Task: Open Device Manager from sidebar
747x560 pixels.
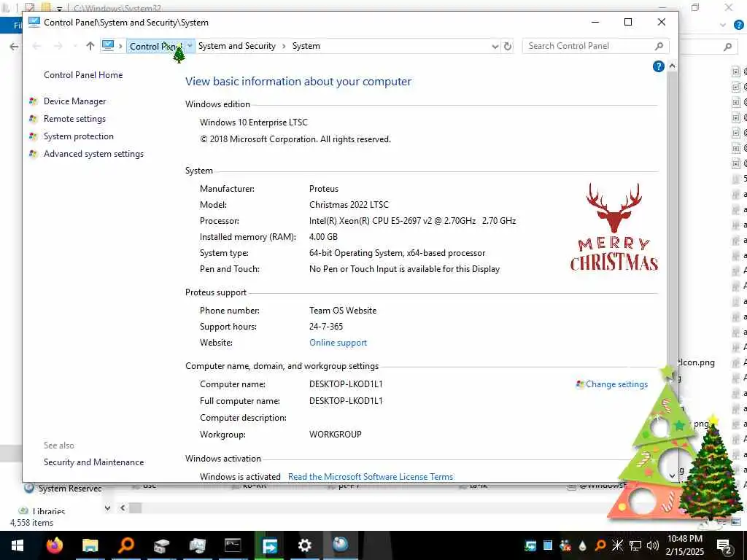Action: (75, 101)
